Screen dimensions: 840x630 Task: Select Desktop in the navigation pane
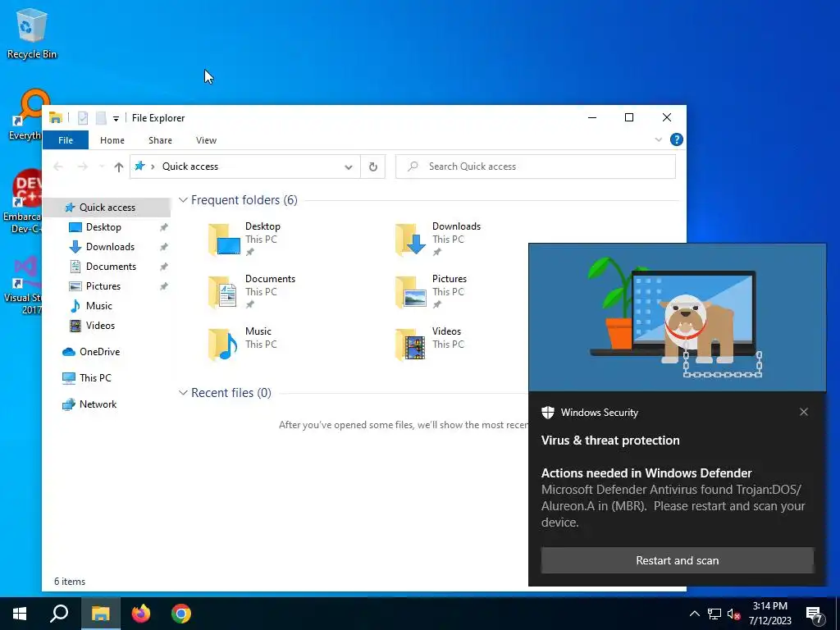[x=103, y=227]
